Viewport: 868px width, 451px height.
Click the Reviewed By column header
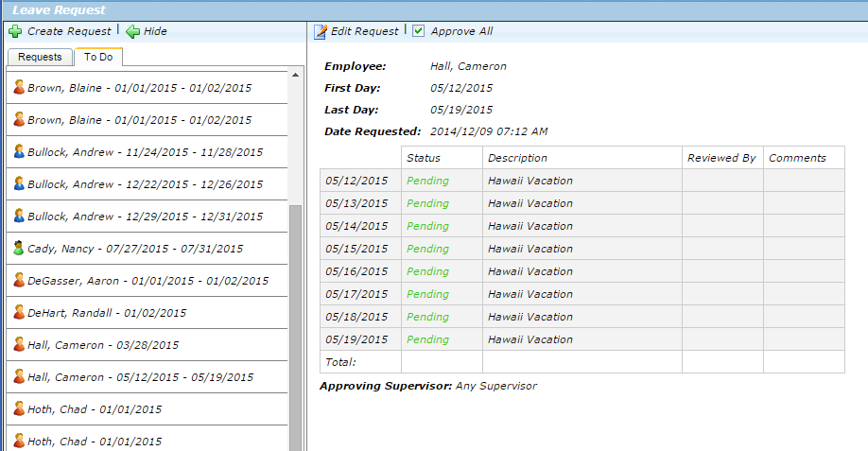[x=721, y=158]
